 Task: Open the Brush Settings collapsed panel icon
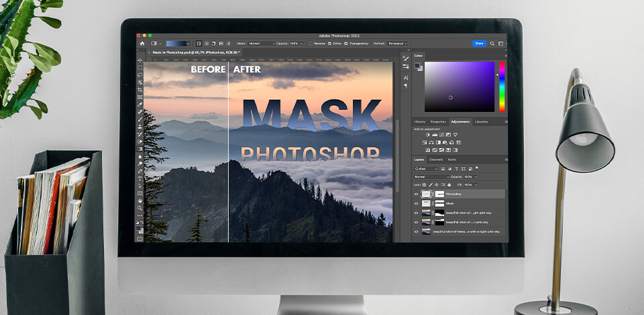coord(406,59)
